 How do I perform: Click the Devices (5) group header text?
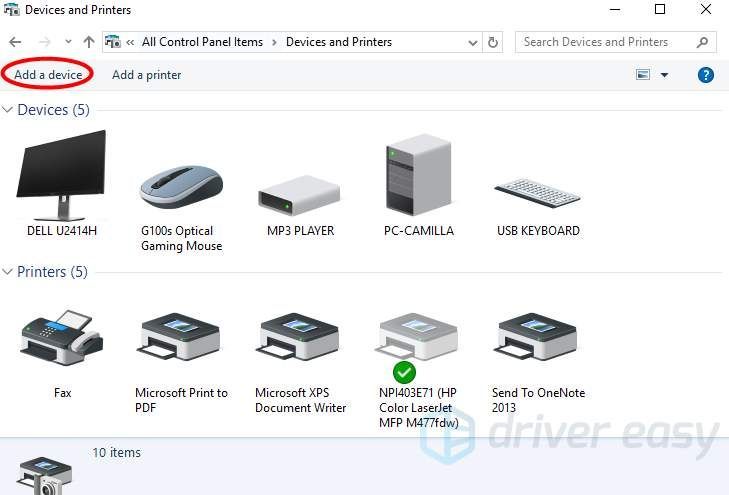pyautogui.click(x=53, y=110)
